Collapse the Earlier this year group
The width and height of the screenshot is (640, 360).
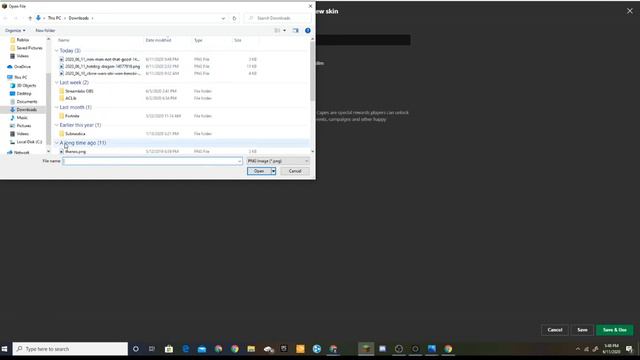click(56, 125)
